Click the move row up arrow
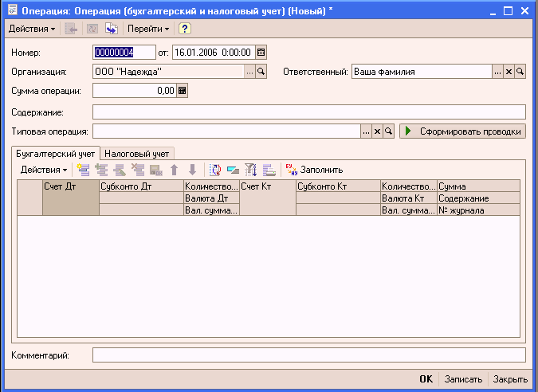This screenshot has width=538, height=392. pos(175,169)
